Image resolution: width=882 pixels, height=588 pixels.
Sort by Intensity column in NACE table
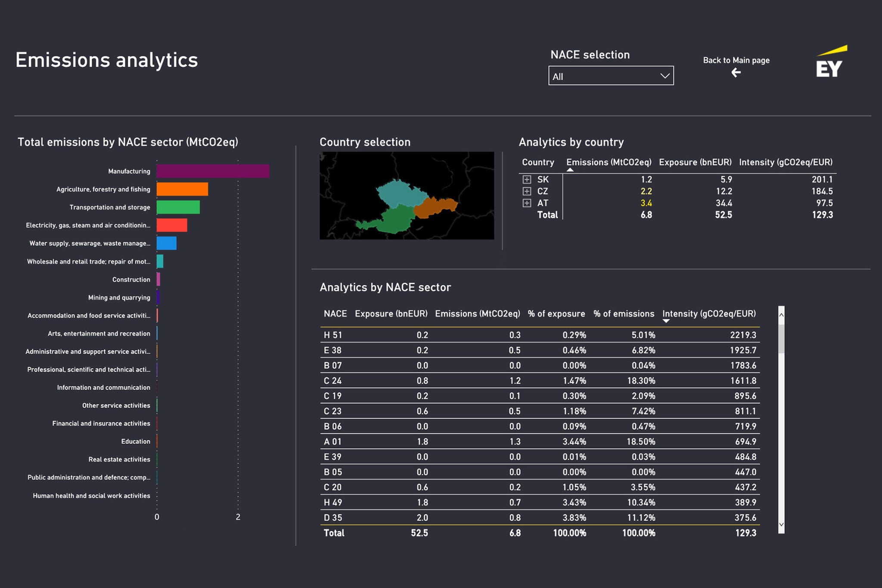pos(709,314)
